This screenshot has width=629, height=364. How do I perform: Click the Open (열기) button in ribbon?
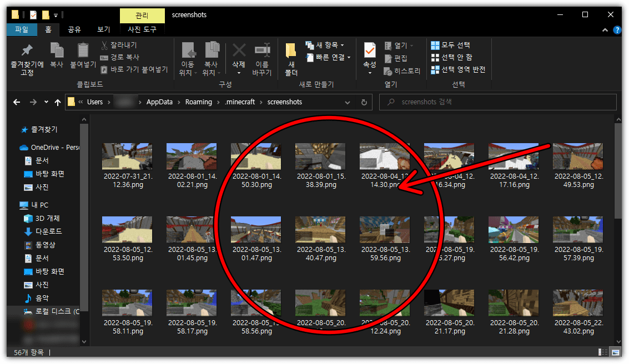click(399, 46)
